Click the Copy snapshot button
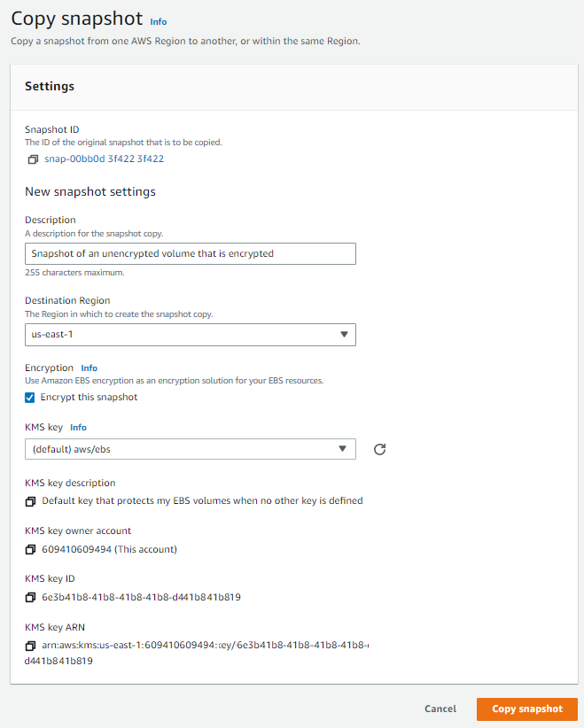Viewport: 584px width, 728px height. pyautogui.click(x=527, y=709)
